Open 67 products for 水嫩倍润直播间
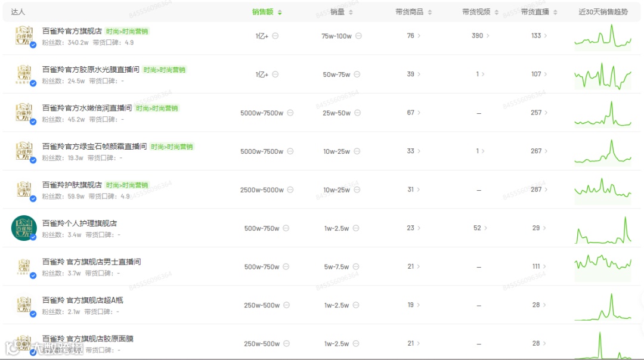 tap(414, 113)
